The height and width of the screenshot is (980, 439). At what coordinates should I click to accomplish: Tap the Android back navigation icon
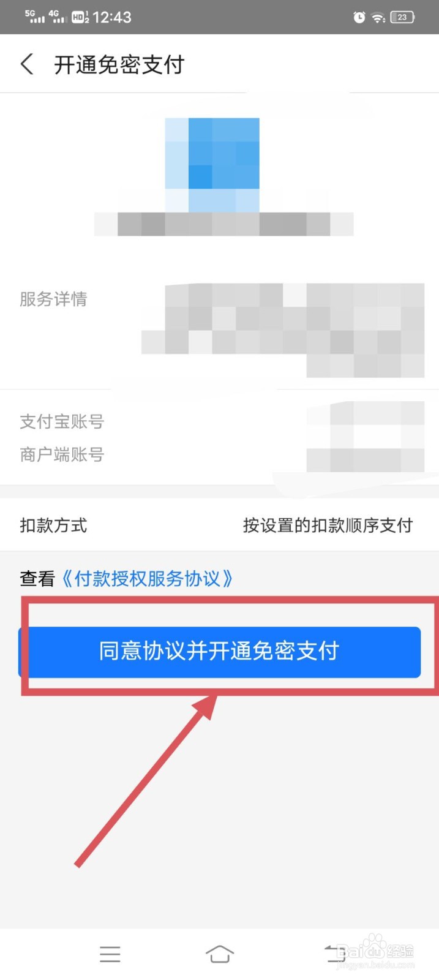pyautogui.click(x=334, y=954)
